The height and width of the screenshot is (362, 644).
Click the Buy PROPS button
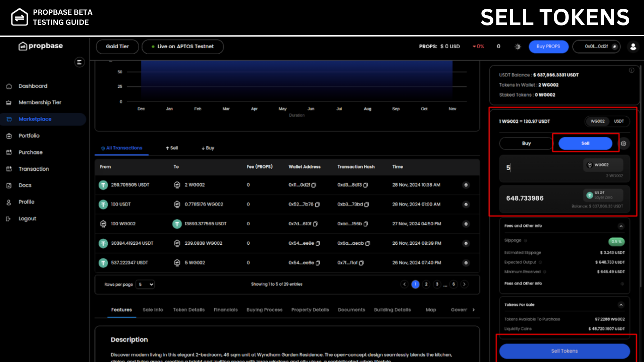pos(548,47)
